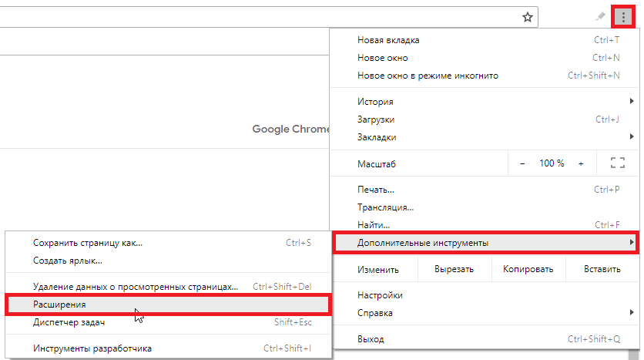Image resolution: width=644 pixels, height=360 pixels.
Task: Bookmark page with the star icon
Action: pos(528,17)
